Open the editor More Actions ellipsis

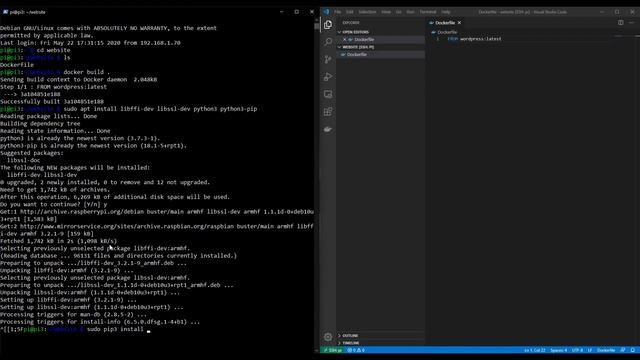(631, 23)
